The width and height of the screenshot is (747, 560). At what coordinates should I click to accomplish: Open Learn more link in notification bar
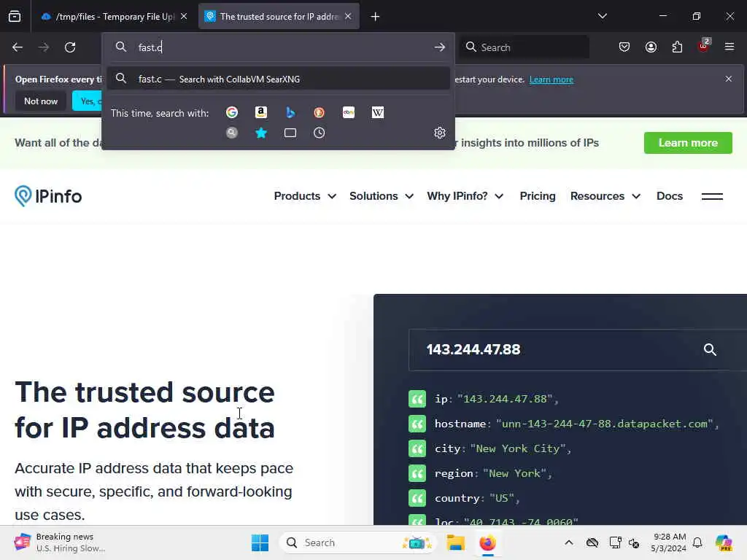pos(551,79)
